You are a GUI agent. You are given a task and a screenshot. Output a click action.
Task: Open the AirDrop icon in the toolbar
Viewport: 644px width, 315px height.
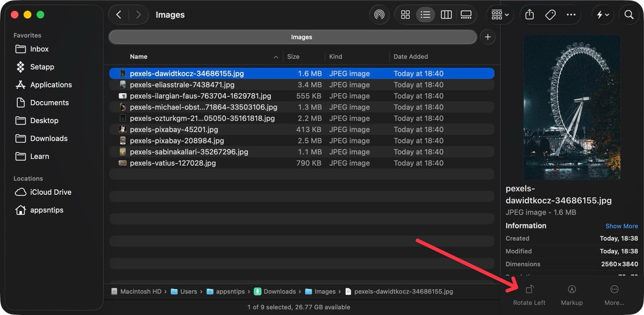(x=379, y=14)
